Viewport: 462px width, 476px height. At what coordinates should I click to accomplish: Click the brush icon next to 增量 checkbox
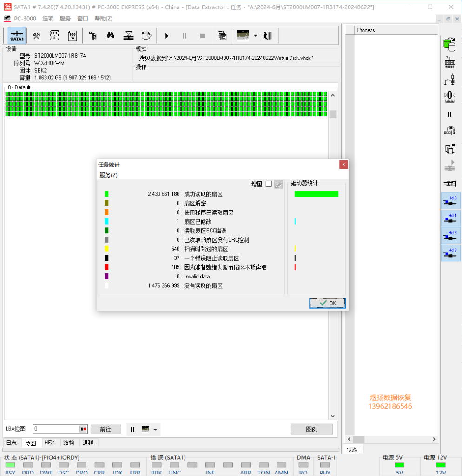pos(278,184)
